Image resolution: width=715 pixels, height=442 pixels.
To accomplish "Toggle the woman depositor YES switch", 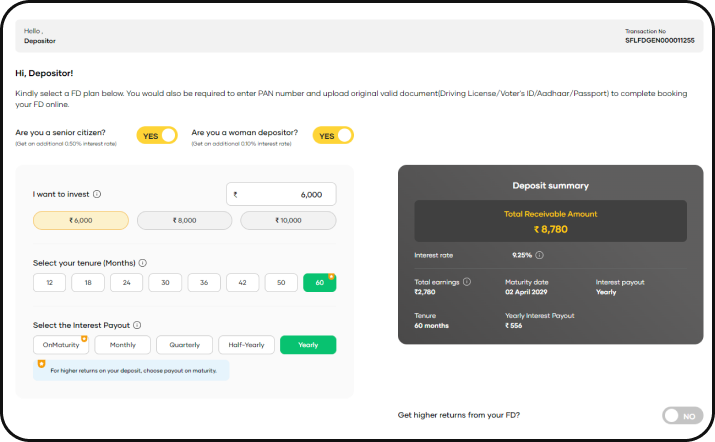I will (x=333, y=135).
